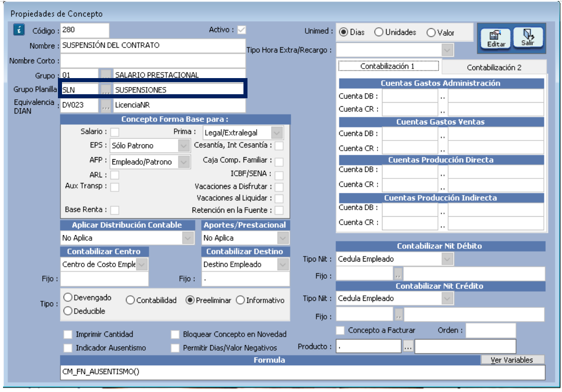Check Cesantía, Int Cesantía checkbox

[x=279, y=146]
